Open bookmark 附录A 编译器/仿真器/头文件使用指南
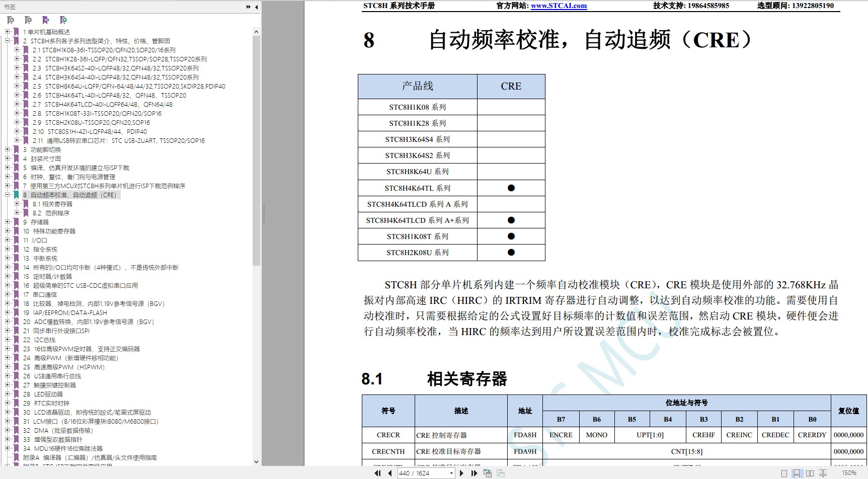This screenshot has width=868, height=479. point(90,457)
